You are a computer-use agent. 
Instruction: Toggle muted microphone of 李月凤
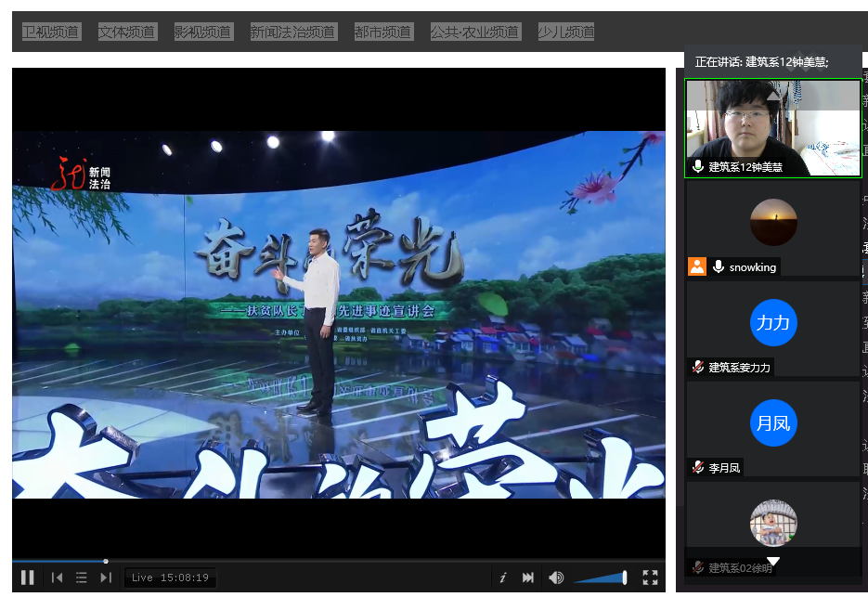coord(697,468)
